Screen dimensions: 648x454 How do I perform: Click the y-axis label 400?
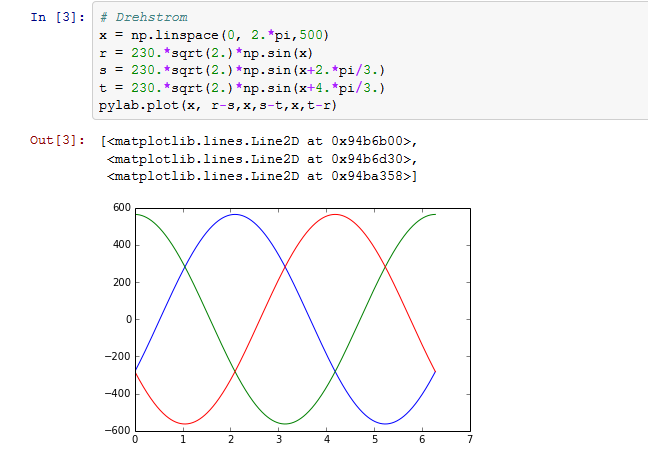point(122,245)
